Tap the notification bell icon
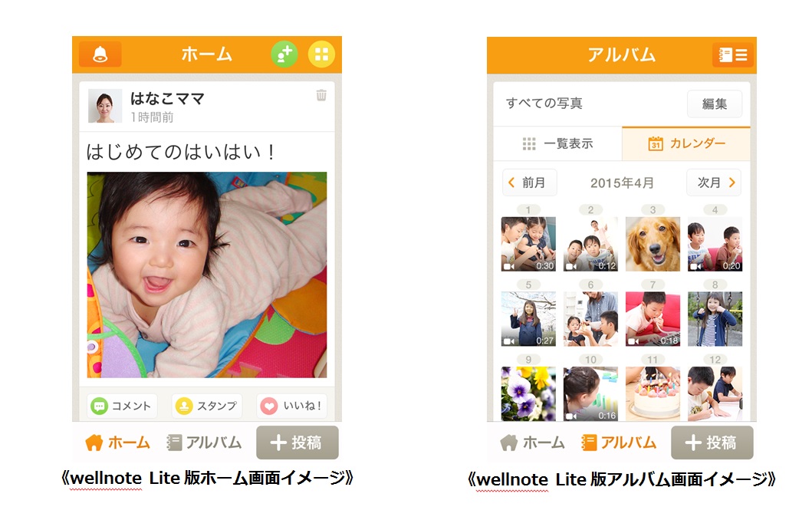 (100, 54)
